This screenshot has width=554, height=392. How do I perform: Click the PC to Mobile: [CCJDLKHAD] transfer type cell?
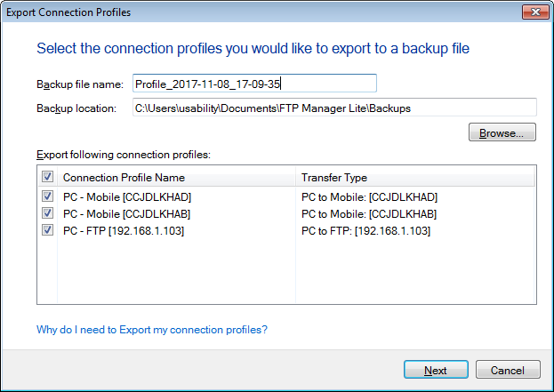pos(369,196)
